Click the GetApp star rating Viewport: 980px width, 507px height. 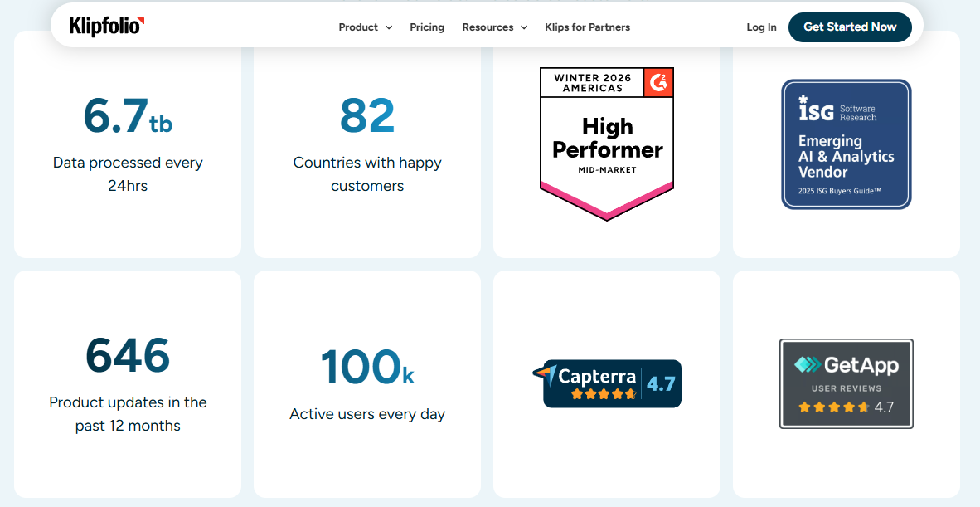pos(834,407)
